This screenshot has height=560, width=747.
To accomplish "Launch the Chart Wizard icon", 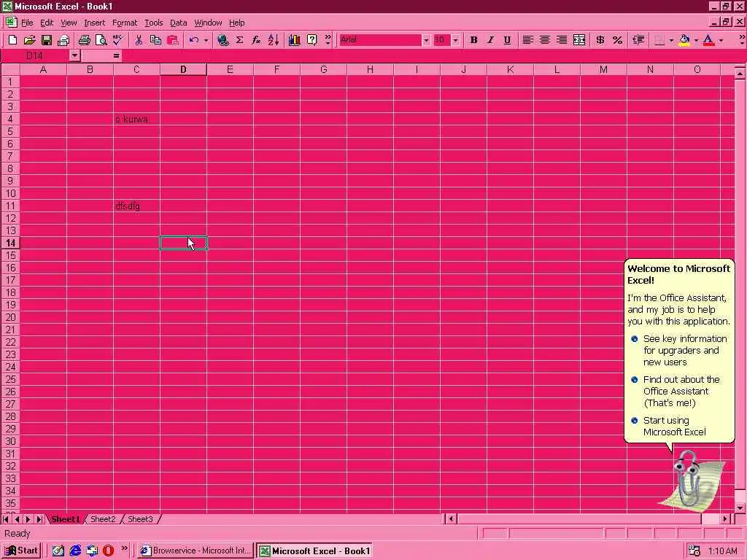I will coord(295,40).
